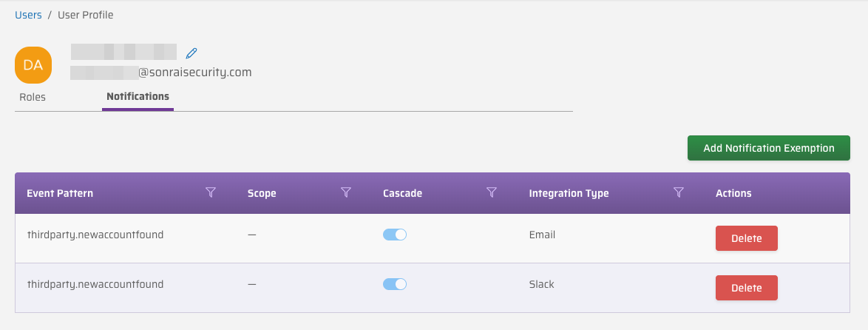The width and height of the screenshot is (868, 330).
Task: Open the Integration Type column filter
Action: (x=679, y=193)
